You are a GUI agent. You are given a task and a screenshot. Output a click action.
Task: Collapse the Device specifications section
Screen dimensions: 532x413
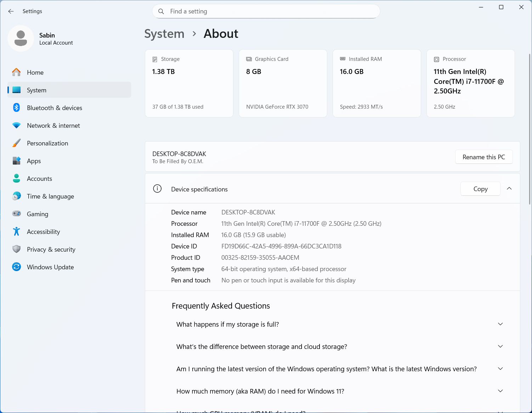(x=509, y=189)
